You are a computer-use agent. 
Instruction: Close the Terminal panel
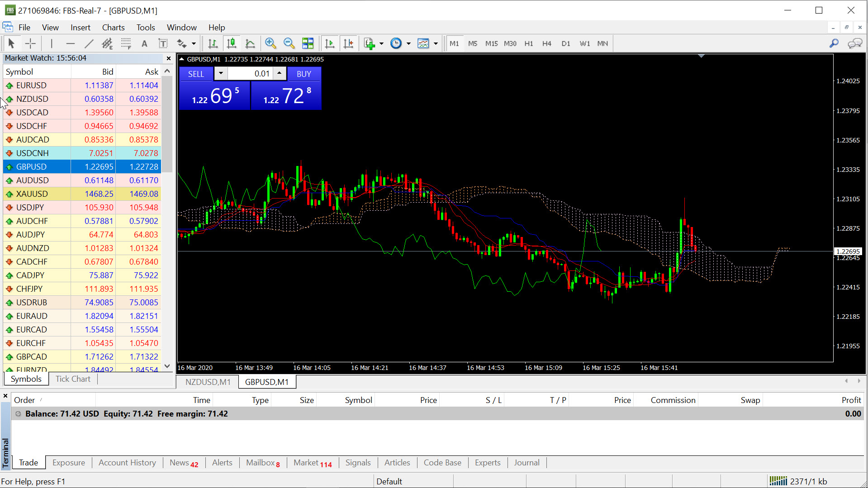(5, 396)
